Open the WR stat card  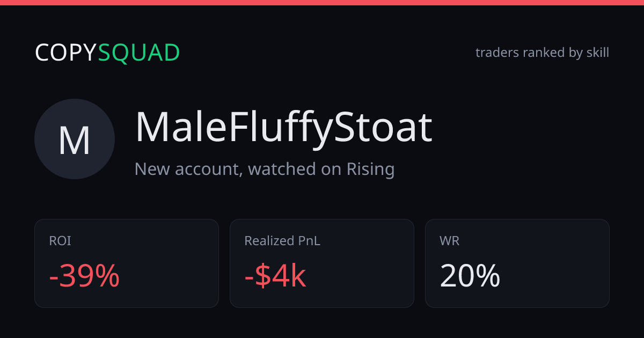pyautogui.click(x=517, y=263)
